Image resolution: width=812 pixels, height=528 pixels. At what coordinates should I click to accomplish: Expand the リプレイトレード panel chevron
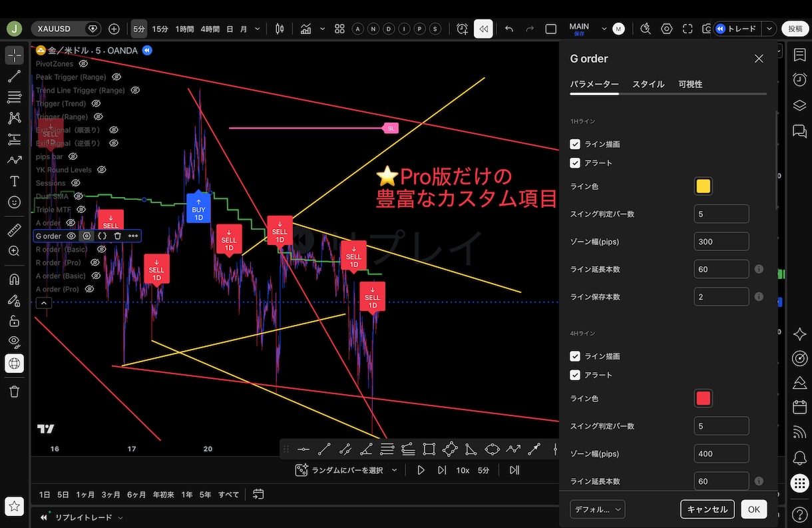point(120,517)
